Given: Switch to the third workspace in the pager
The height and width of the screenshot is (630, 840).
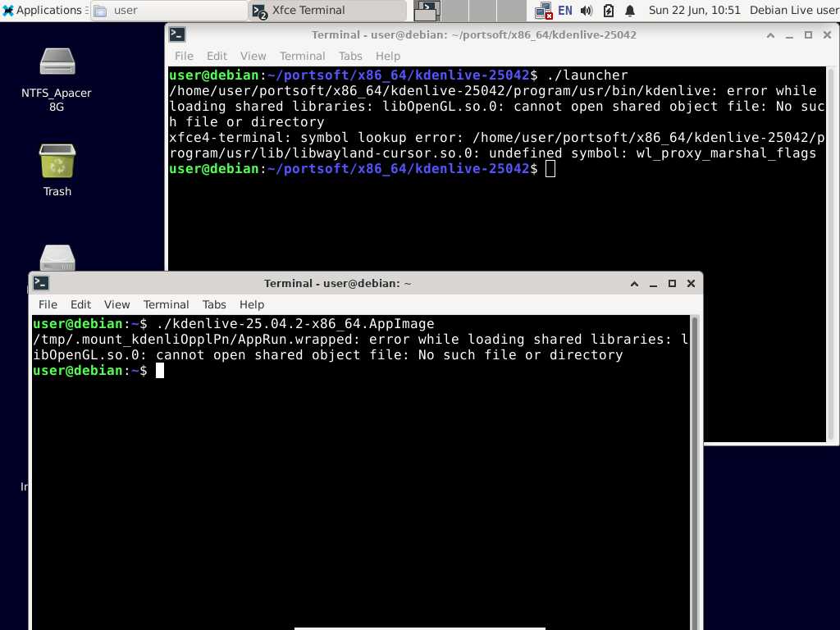Looking at the screenshot, I should click(482, 10).
